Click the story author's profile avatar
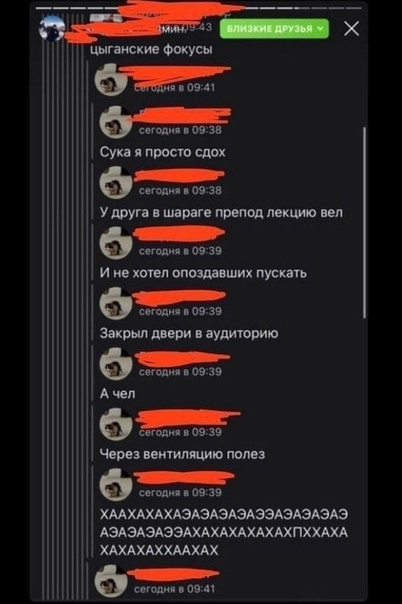 (52, 28)
